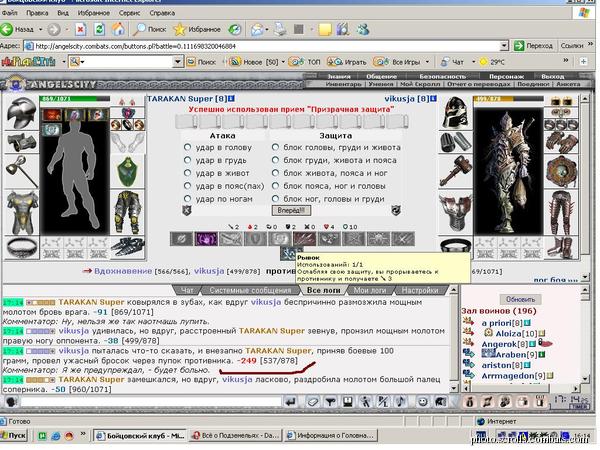Use the crossed swords skill icon
This screenshot has width=600, height=450.
pos(403,239)
